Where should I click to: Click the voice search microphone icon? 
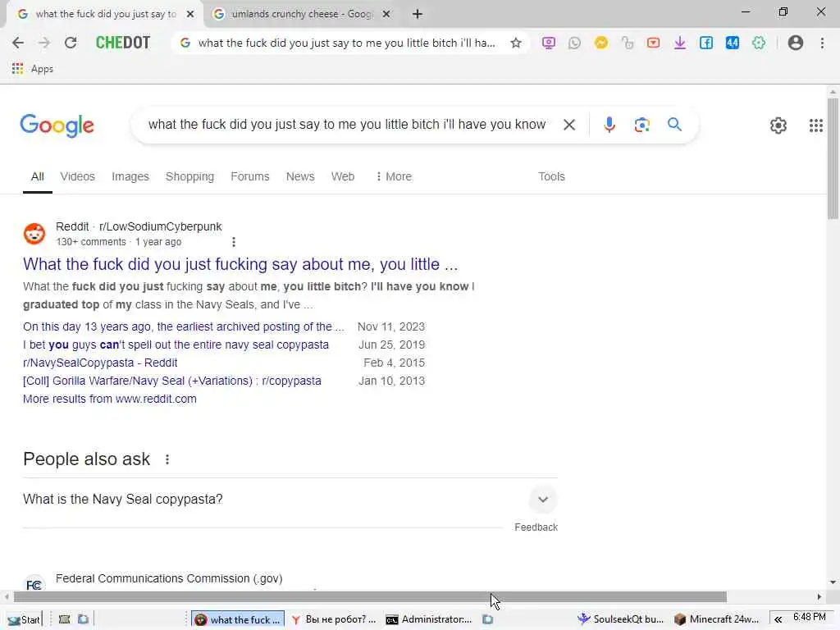point(609,125)
